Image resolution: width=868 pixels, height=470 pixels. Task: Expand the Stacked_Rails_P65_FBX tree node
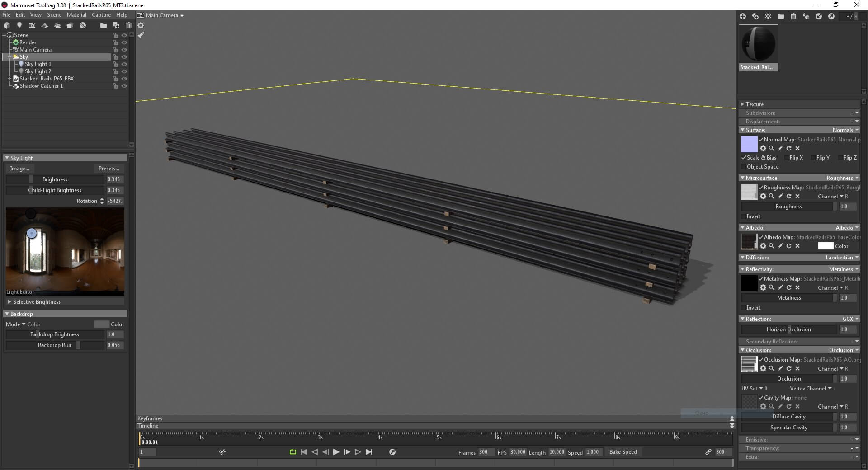pos(9,79)
